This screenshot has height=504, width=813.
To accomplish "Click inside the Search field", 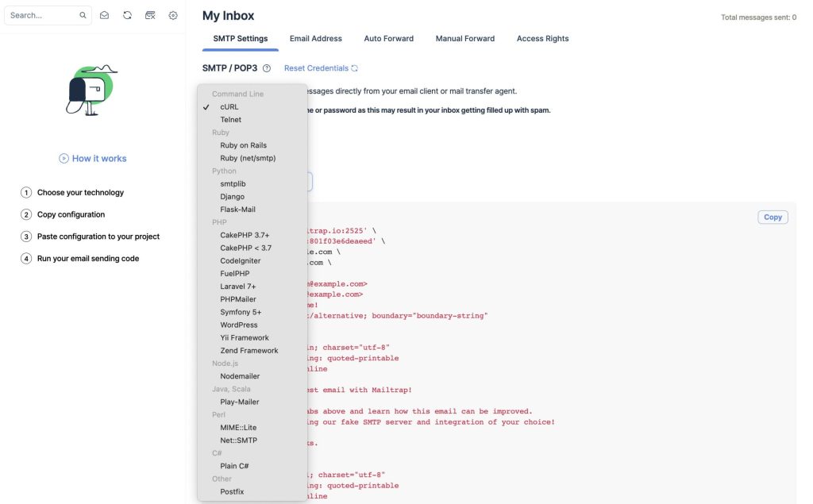I will pos(44,15).
